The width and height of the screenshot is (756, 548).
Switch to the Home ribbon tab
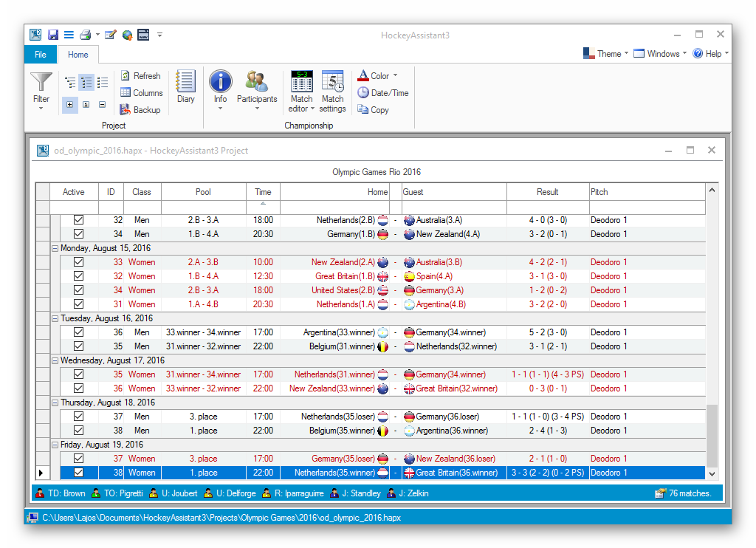pyautogui.click(x=78, y=55)
